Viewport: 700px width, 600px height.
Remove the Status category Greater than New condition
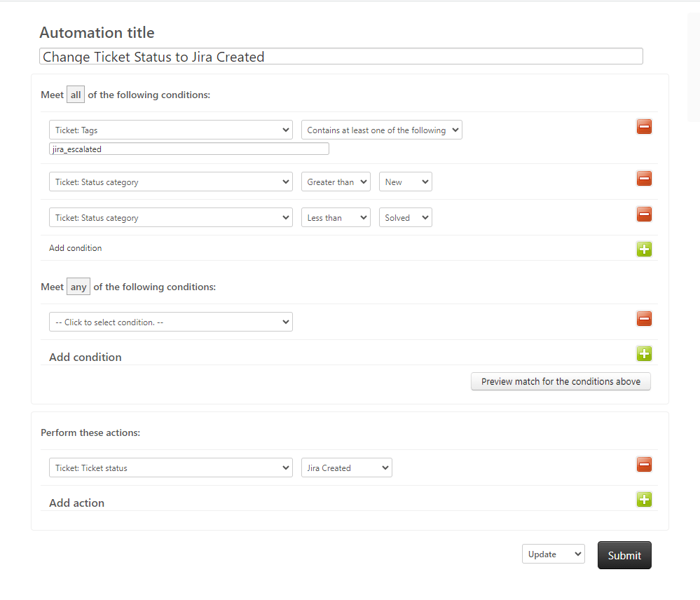click(644, 178)
